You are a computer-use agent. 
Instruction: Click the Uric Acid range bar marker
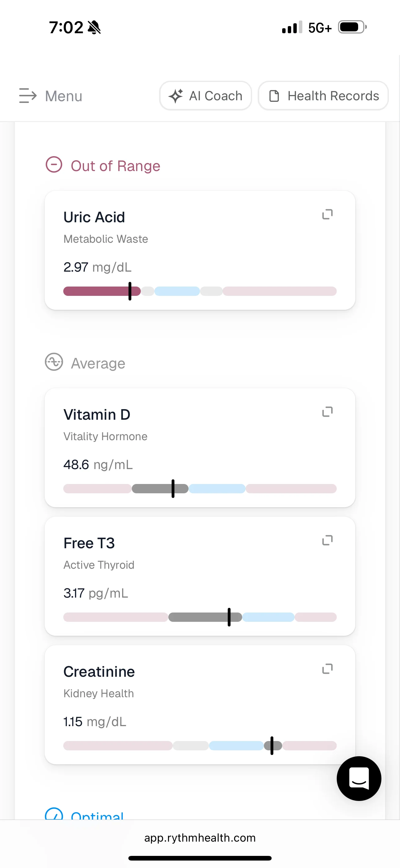point(130,291)
